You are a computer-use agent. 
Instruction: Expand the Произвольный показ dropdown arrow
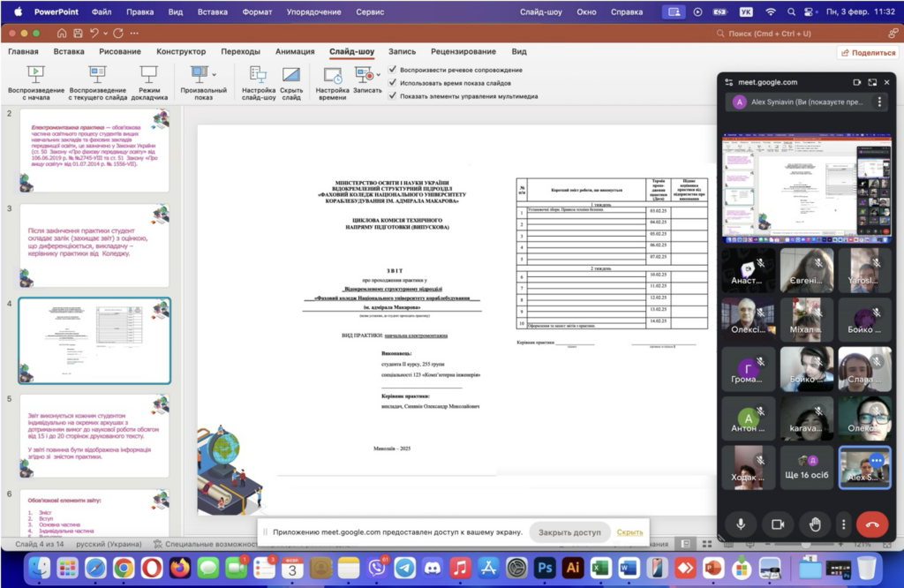pos(214,74)
